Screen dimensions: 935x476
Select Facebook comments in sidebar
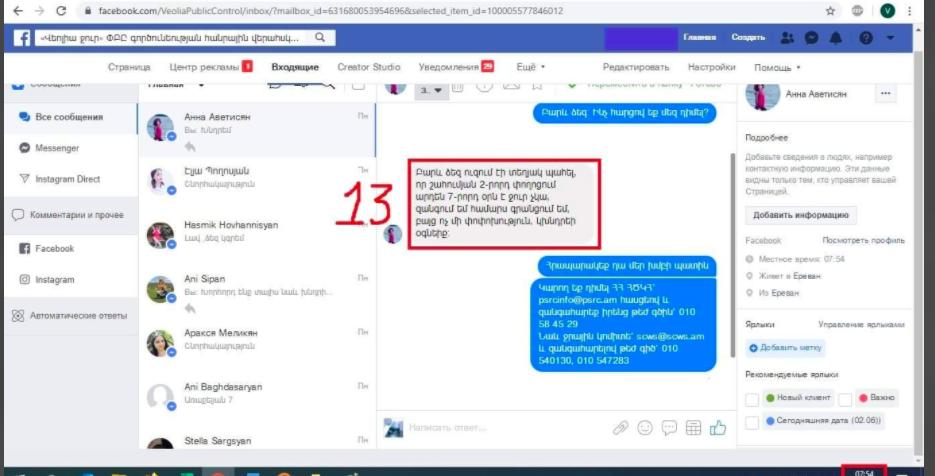(x=70, y=248)
